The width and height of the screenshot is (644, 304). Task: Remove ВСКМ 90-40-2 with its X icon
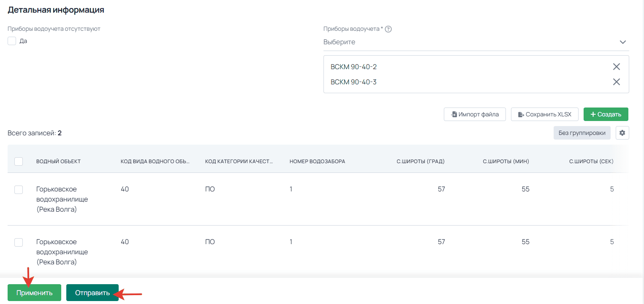(616, 67)
